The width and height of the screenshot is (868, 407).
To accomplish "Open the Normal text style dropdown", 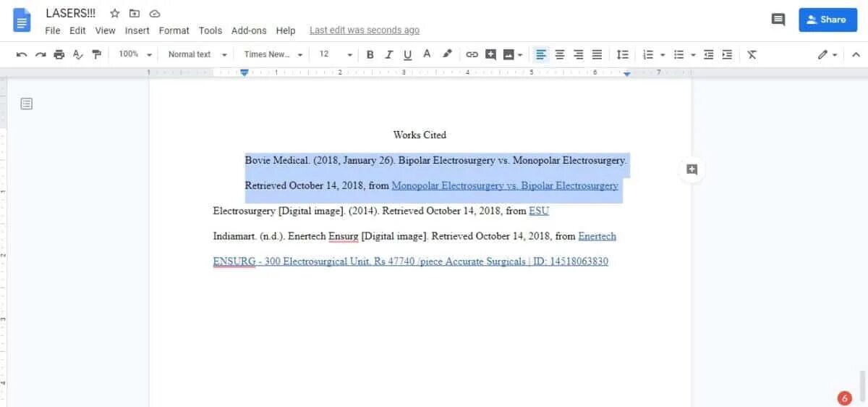I will 197,54.
